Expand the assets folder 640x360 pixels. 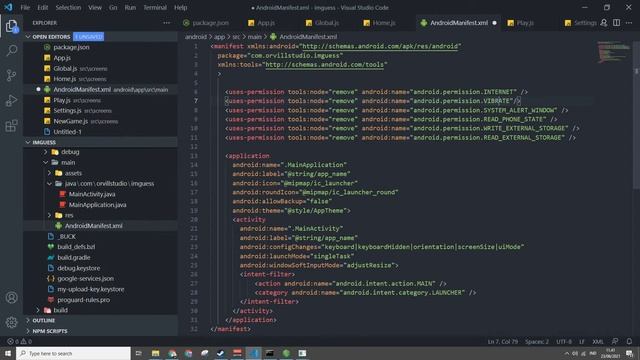49,173
